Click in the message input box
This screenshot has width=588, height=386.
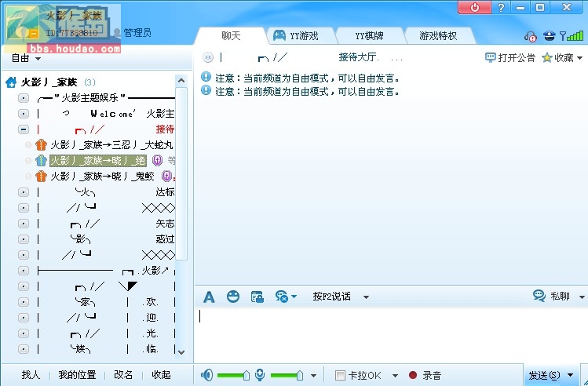(390, 336)
